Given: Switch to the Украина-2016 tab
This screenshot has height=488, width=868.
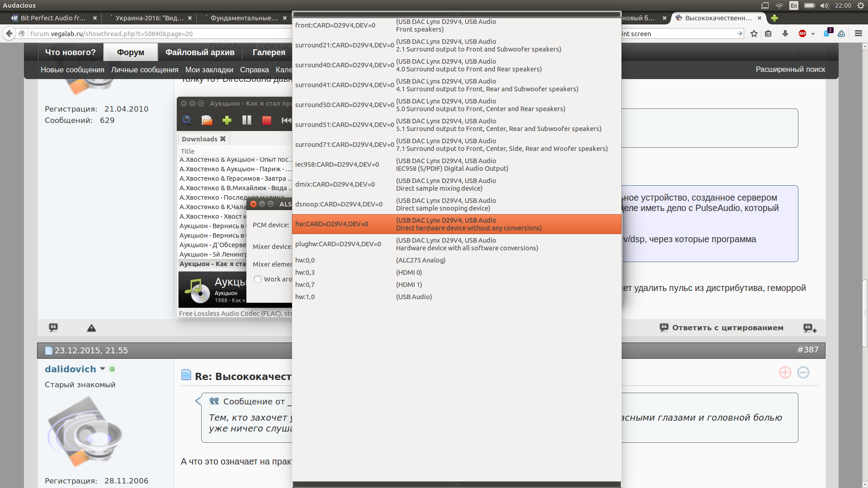Looking at the screenshot, I should click(x=149, y=18).
